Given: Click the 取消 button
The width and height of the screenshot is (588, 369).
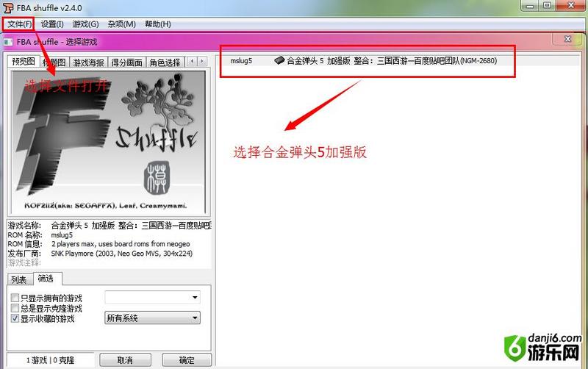Looking at the screenshot, I should click(125, 360).
